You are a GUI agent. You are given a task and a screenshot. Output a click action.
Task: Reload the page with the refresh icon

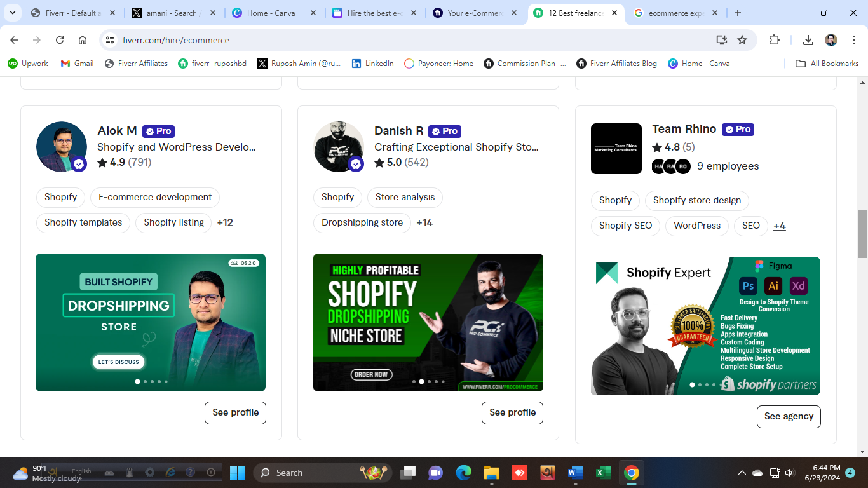(x=60, y=40)
